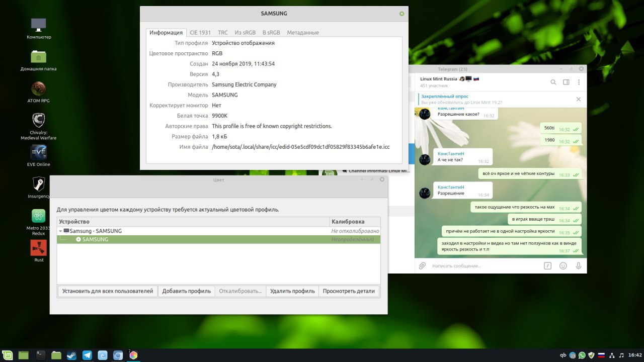Click the Откалибровать… button
Screen dimensions: 644x362
point(240,291)
